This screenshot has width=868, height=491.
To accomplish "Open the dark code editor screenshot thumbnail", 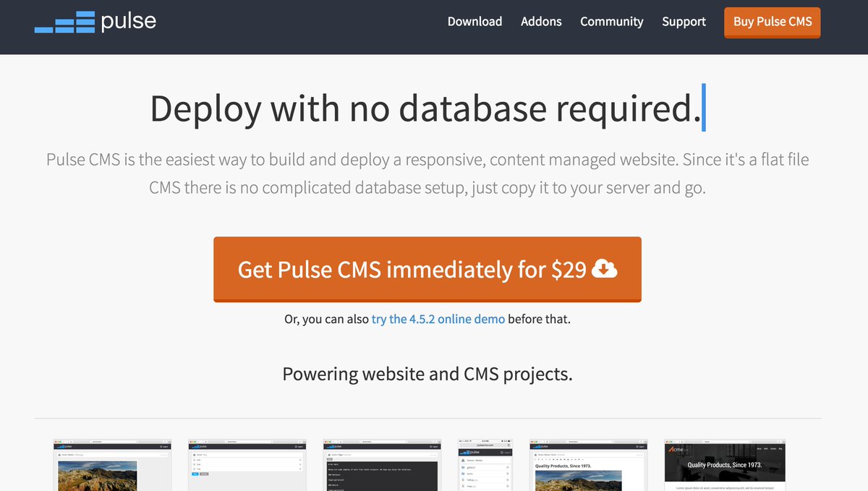I will [381, 464].
